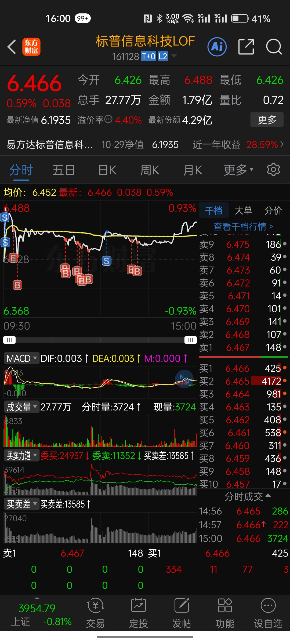Image resolution: width=290 pixels, height=644 pixels.
Task: Tap the 溢价率 info smiley icon
Action: point(108,119)
